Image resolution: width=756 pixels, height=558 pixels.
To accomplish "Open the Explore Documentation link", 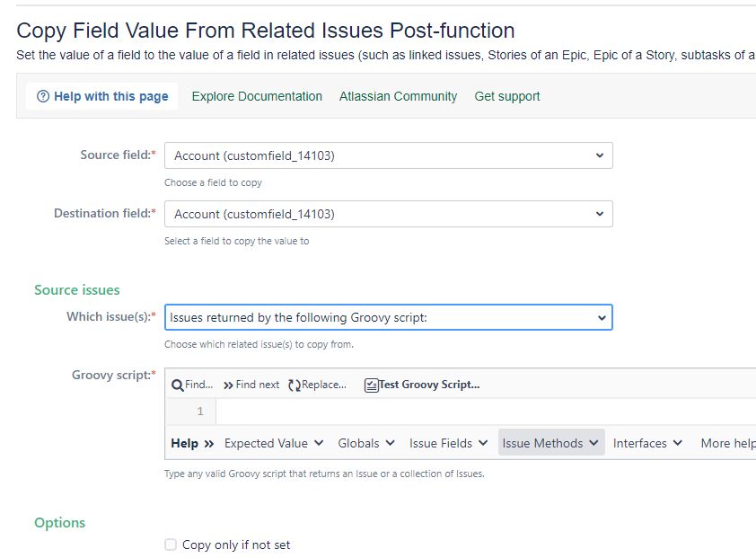I will click(x=257, y=96).
